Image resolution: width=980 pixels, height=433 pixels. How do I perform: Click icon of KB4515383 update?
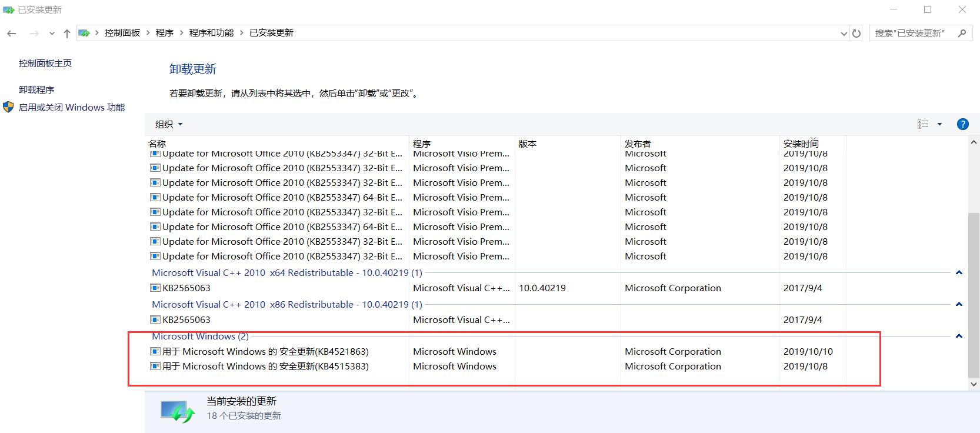tap(155, 367)
